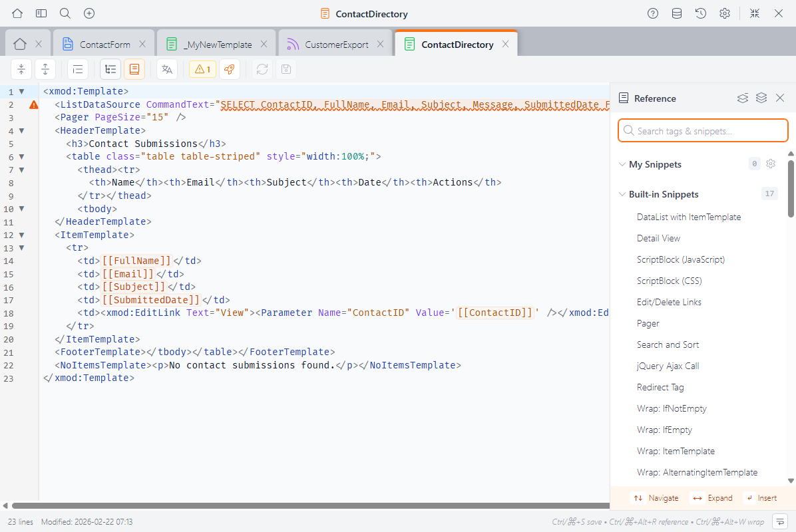Image resolution: width=796 pixels, height=532 pixels.
Task: Switch to CustomerExport tab
Action: tap(335, 45)
